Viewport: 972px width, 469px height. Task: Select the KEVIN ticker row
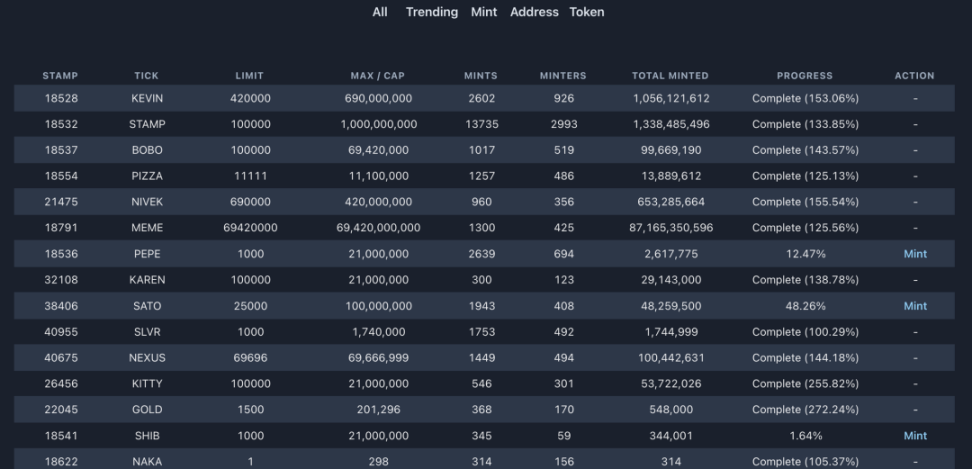coord(146,98)
